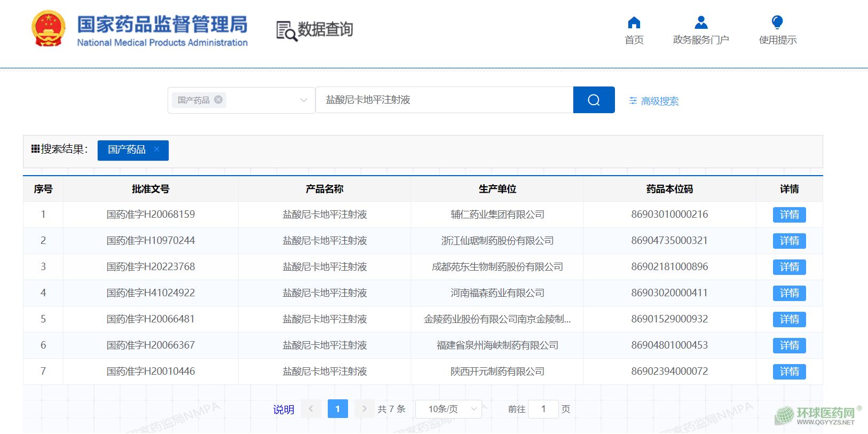Open 高级搜索 advanced search

pyautogui.click(x=654, y=101)
